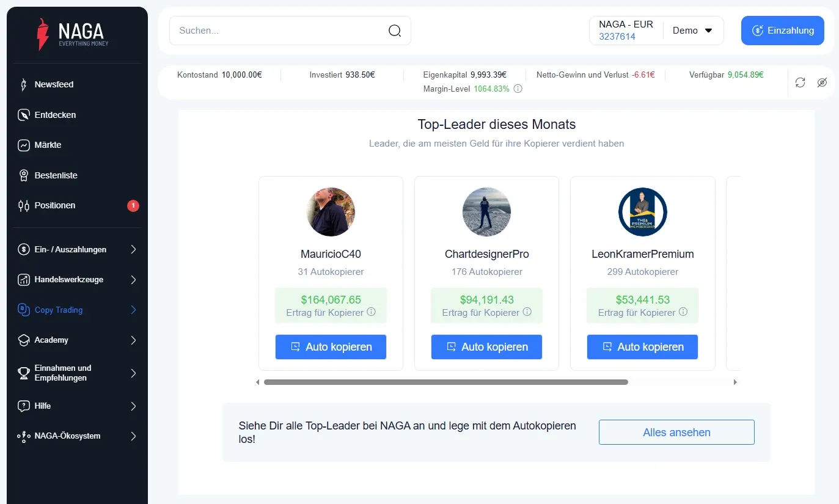Click the Entdecken compass icon
The image size is (839, 504).
pyautogui.click(x=24, y=115)
